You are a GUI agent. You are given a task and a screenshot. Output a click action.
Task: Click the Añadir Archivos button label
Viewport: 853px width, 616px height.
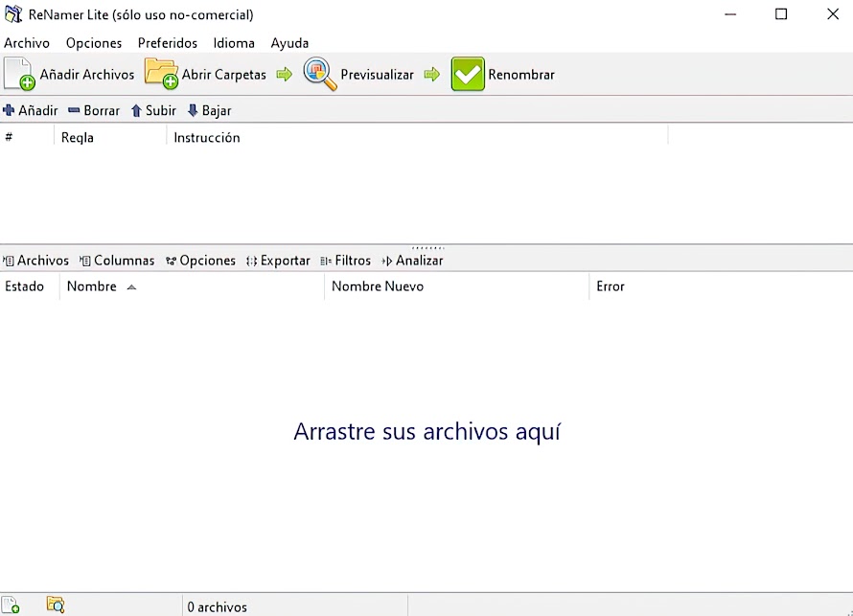pyautogui.click(x=87, y=75)
